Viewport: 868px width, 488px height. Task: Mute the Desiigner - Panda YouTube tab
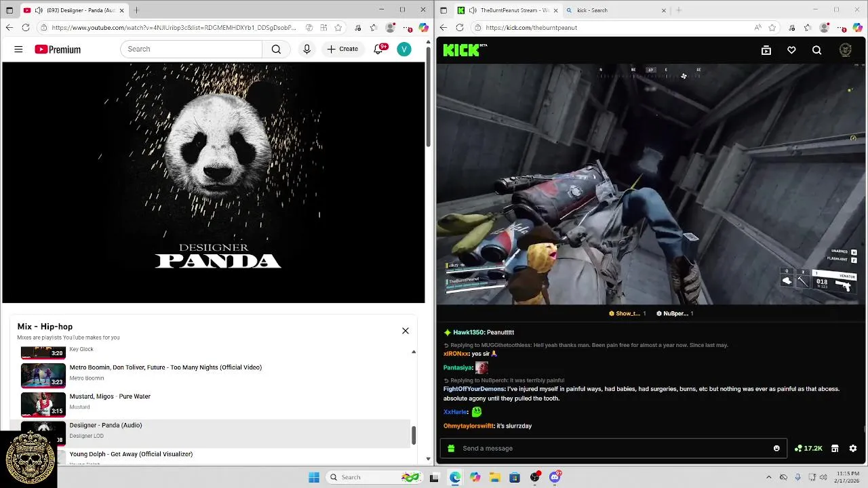coord(39,10)
